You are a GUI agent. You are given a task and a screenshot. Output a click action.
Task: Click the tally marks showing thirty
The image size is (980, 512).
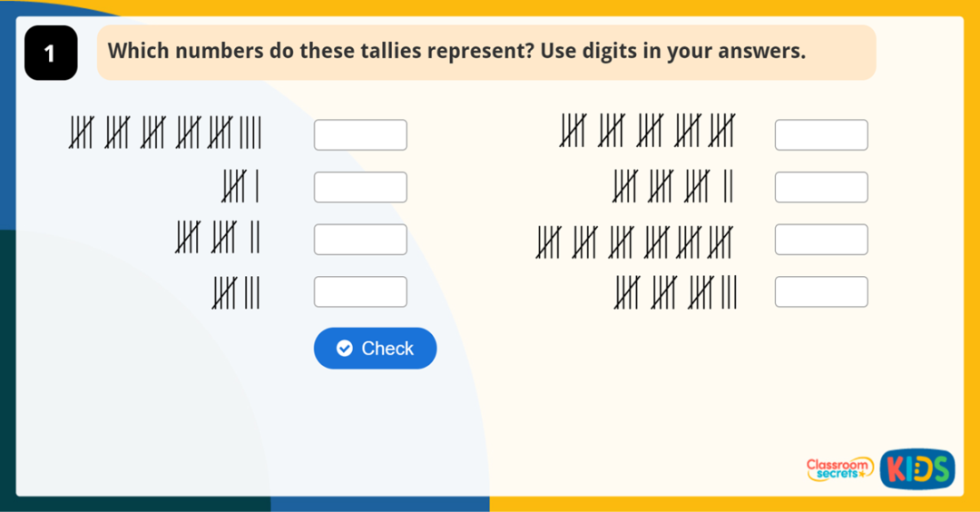tap(634, 241)
